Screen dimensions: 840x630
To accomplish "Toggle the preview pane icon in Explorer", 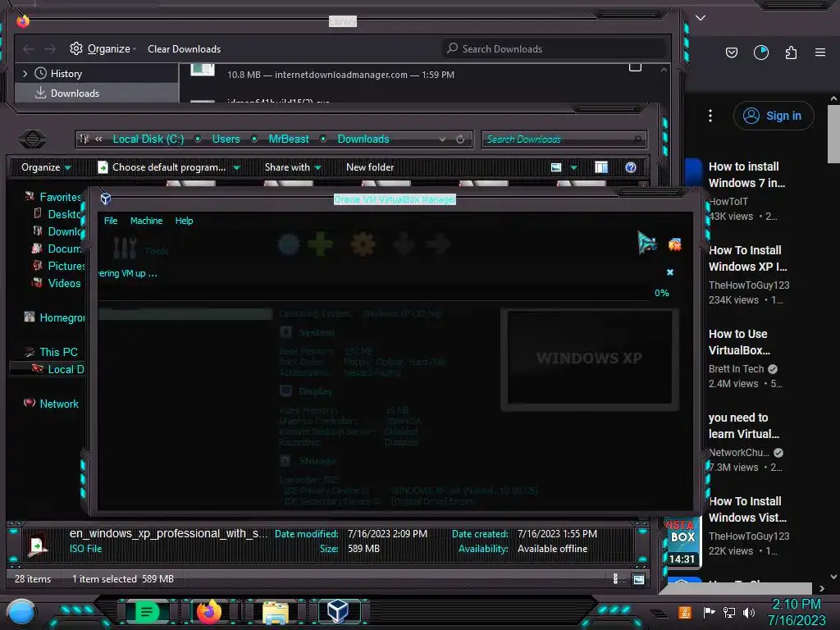I will (x=601, y=167).
